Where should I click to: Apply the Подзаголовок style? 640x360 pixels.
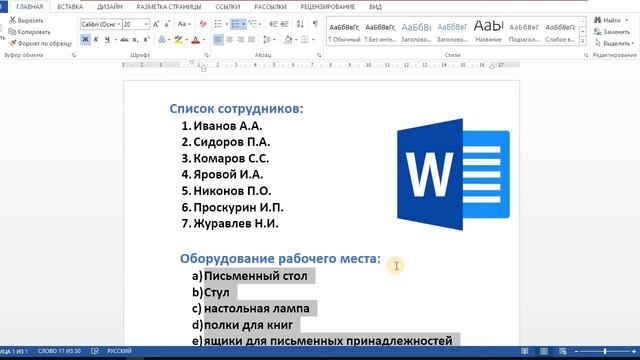[x=524, y=32]
